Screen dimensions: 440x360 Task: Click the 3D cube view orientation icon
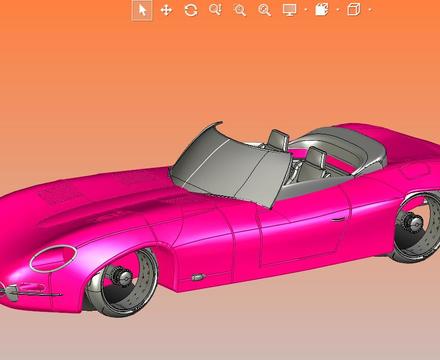[354, 10]
